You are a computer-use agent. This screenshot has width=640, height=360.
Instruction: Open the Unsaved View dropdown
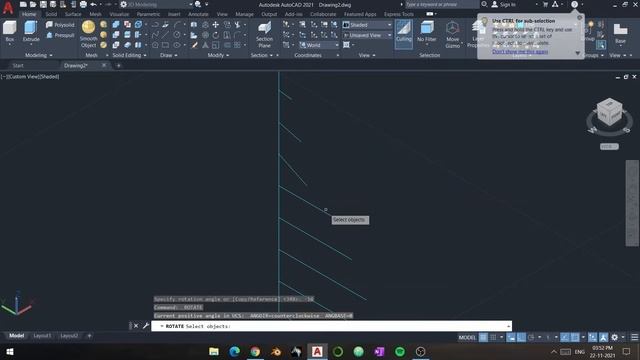pos(367,35)
